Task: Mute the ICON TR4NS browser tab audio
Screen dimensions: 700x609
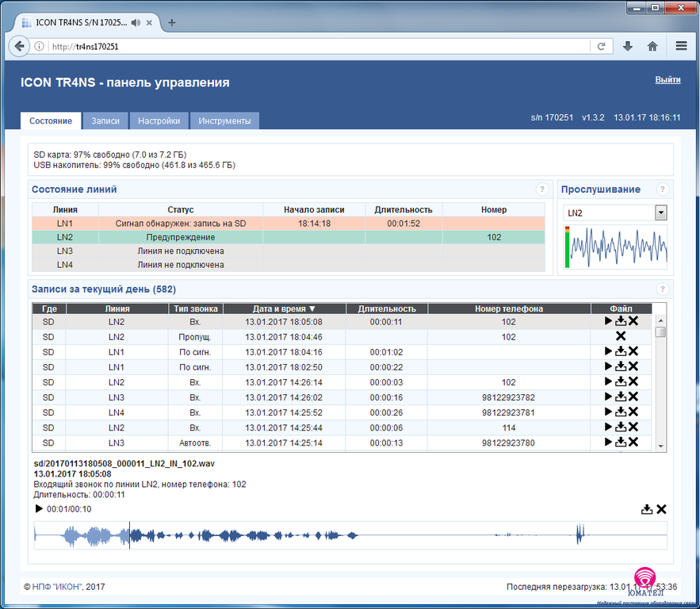Action: [136, 23]
